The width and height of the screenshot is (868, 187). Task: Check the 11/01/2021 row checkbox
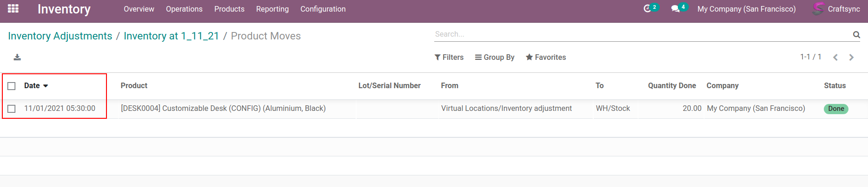12,109
